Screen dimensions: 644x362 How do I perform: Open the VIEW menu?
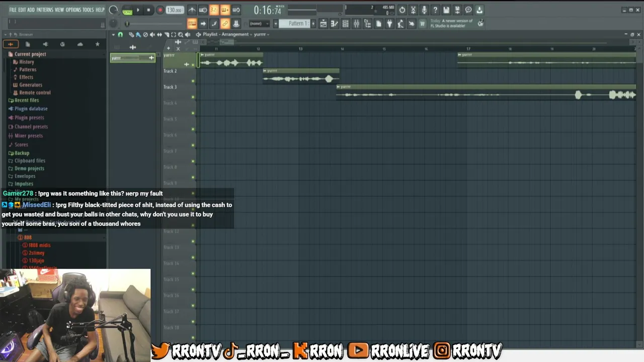click(x=59, y=10)
